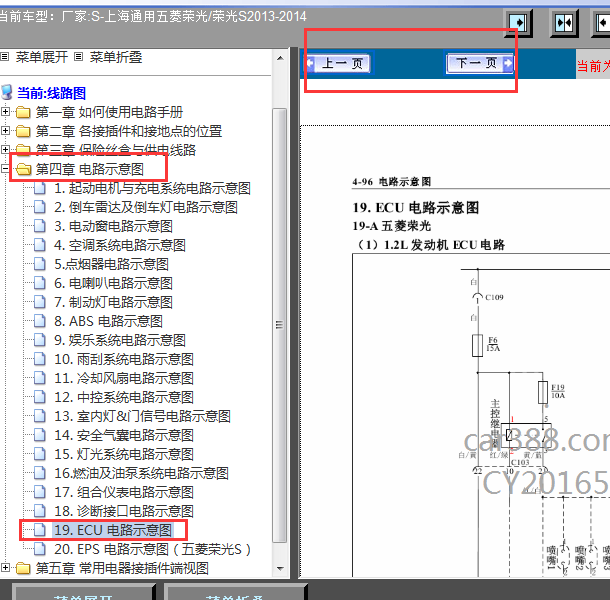Open 18. 诊断接口电路示意图

click(x=124, y=512)
